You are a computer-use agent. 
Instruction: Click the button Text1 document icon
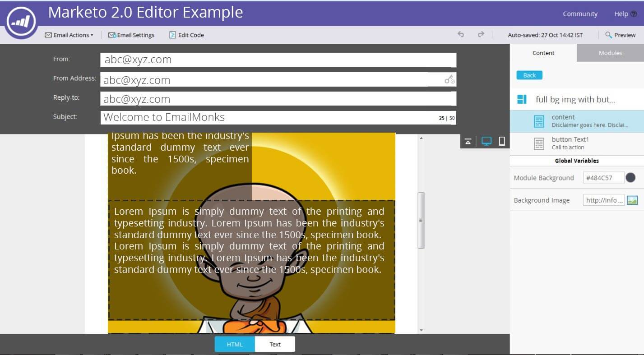pos(539,143)
